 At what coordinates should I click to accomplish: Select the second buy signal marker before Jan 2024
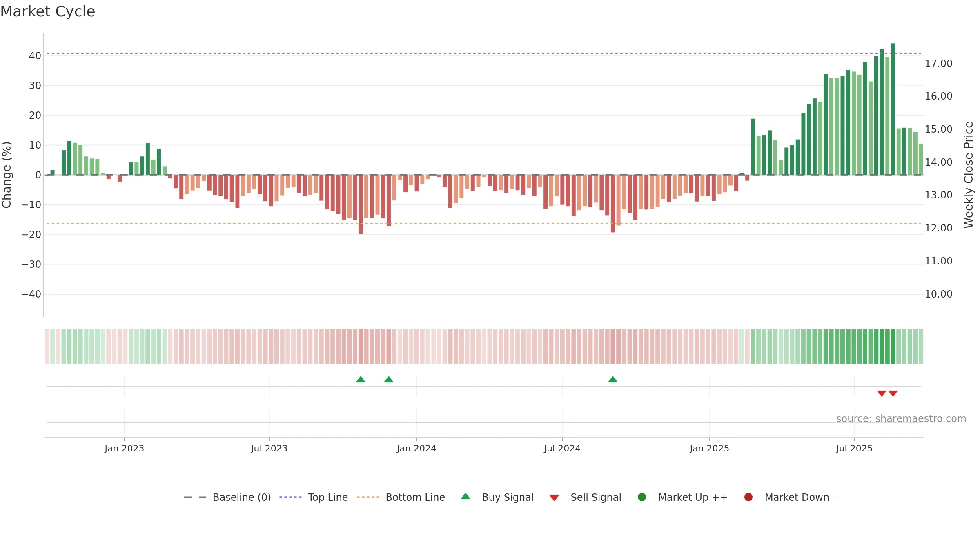(389, 380)
